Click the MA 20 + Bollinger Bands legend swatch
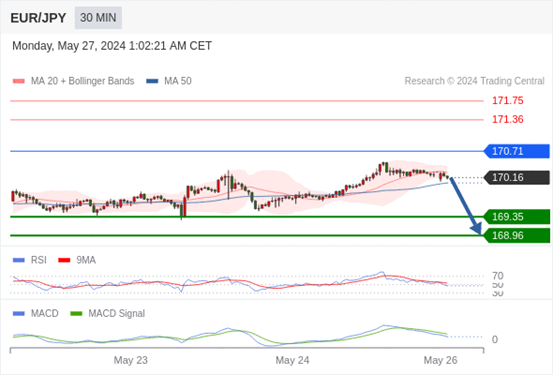Image resolution: width=553 pixels, height=375 pixels. [x=19, y=81]
